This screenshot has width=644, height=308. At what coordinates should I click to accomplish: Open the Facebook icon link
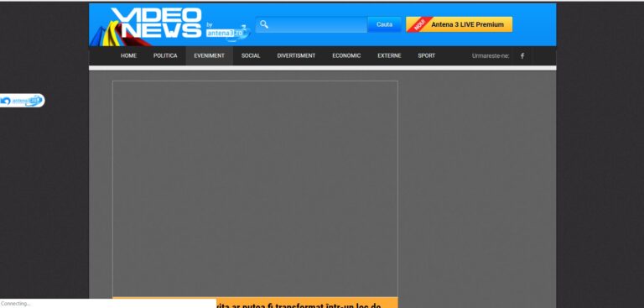(x=522, y=55)
